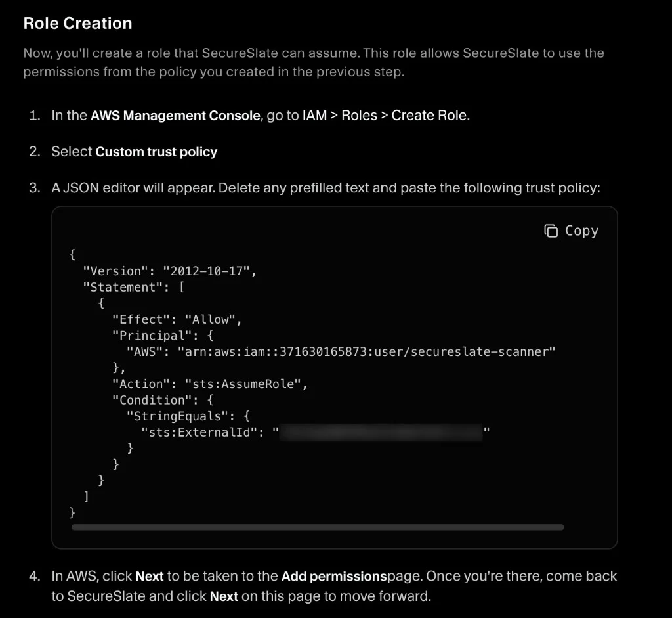Click the ARN with secureslate-scanner user
This screenshot has width=672, height=618.
[x=366, y=351]
